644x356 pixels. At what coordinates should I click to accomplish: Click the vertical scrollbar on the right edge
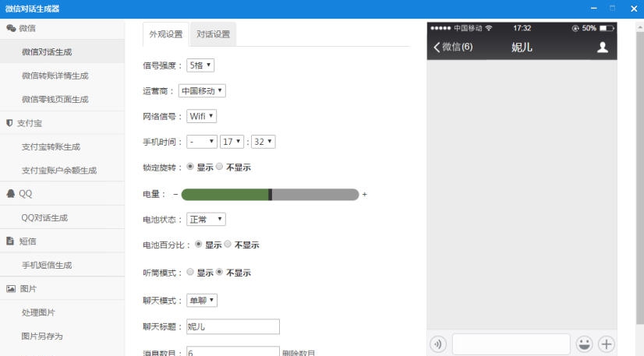(640, 176)
